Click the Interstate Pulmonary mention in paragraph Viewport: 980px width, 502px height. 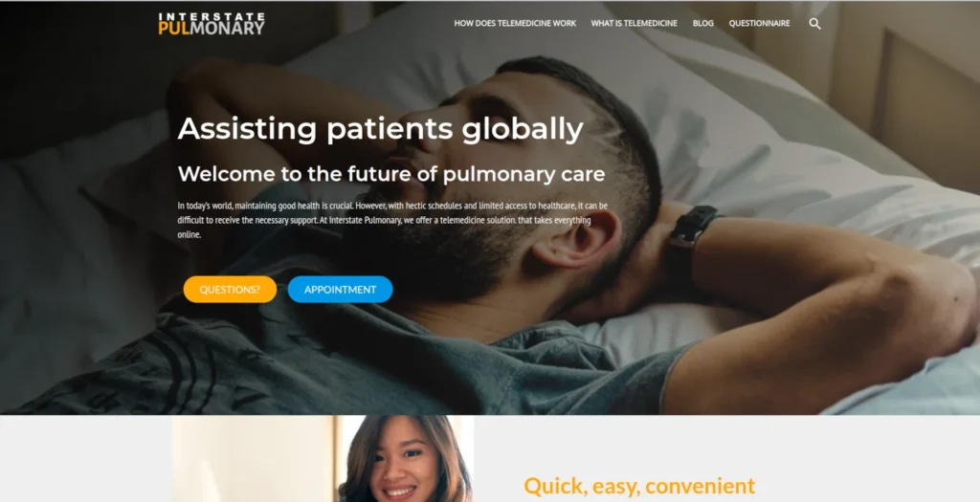click(364, 221)
